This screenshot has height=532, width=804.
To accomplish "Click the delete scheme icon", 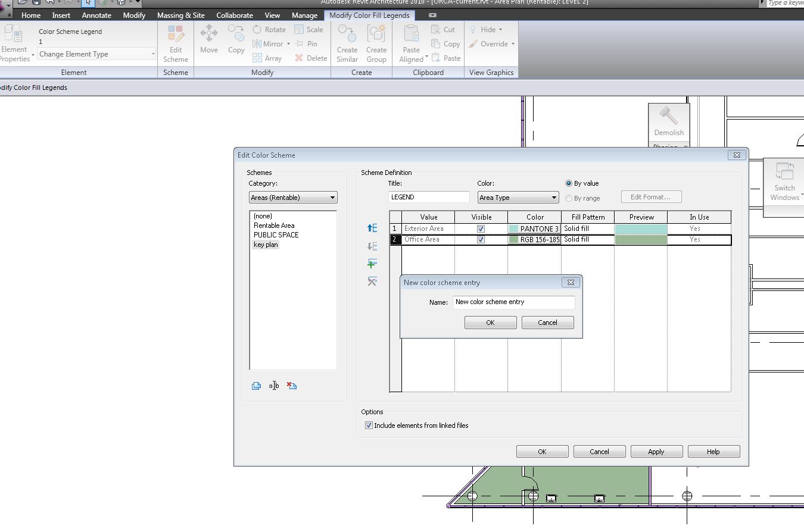I will coord(292,386).
